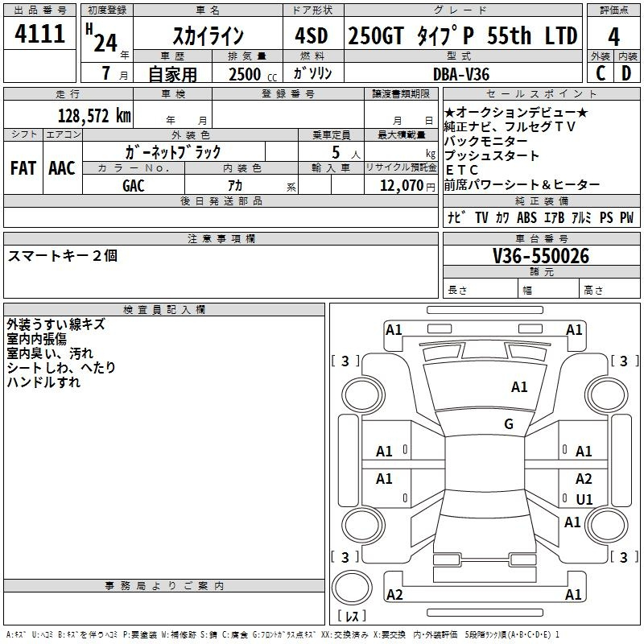Click the A2 mark above U1
This screenshot has height=644, width=644.
584,479
